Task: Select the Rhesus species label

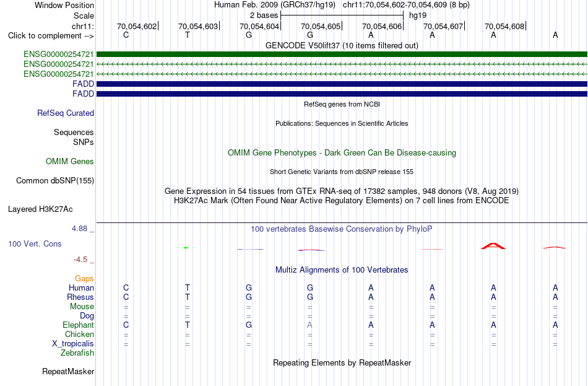Action: pos(80,297)
